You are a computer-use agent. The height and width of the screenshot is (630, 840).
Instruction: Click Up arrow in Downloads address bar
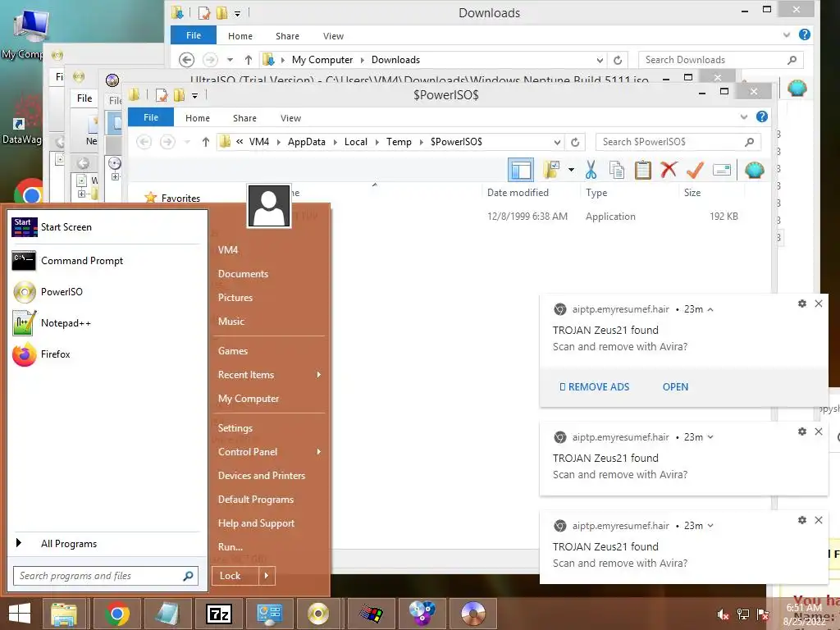pos(248,60)
